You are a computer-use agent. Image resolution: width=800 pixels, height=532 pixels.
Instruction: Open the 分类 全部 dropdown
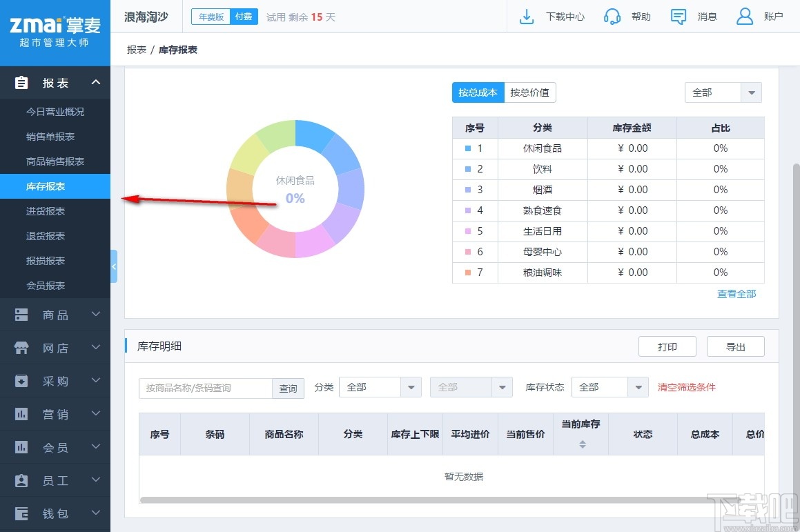point(380,387)
